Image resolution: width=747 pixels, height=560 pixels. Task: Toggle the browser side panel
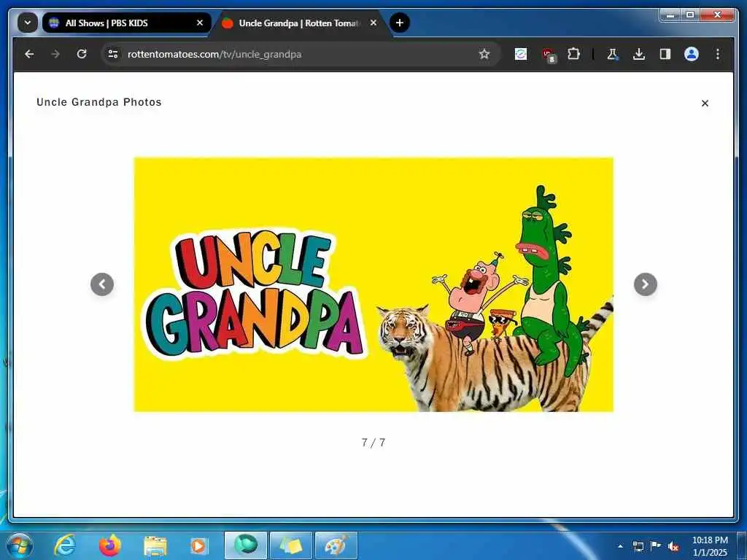pos(665,54)
